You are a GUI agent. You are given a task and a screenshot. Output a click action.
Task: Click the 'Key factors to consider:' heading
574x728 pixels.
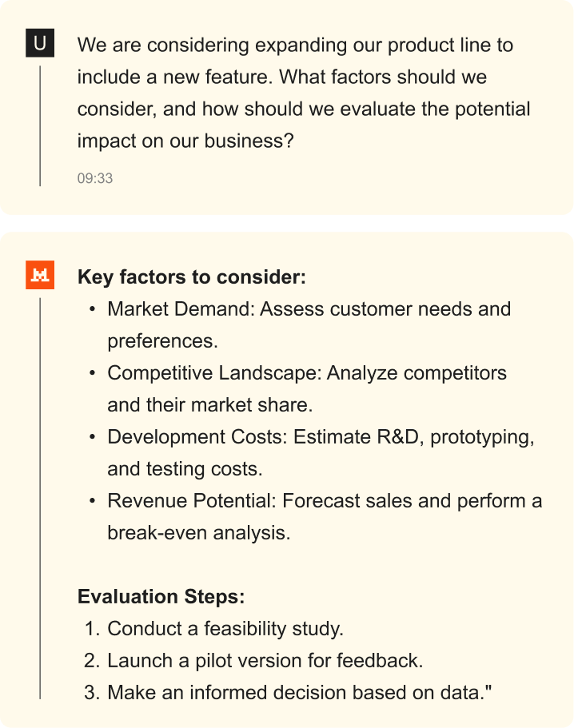point(192,277)
